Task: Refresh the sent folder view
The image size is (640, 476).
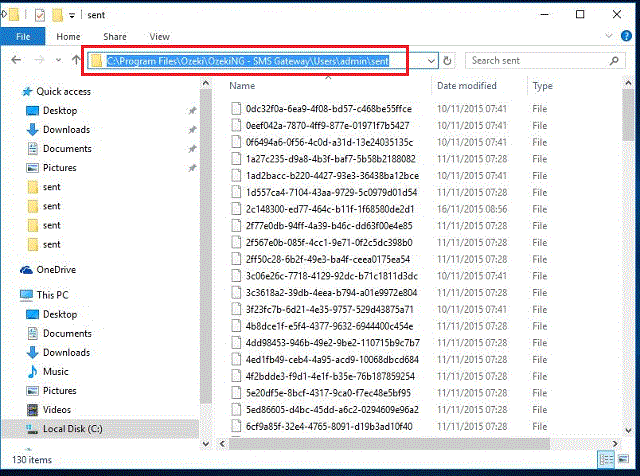Action: pos(447,61)
